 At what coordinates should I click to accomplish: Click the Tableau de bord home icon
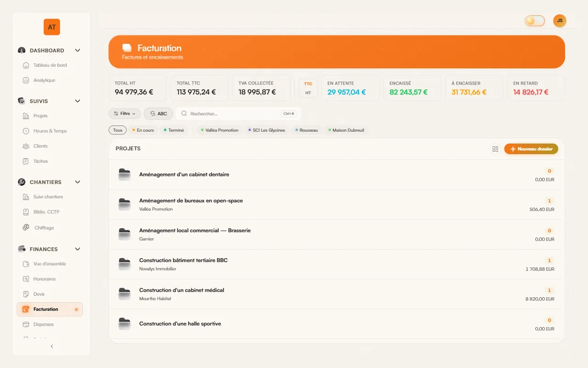pyautogui.click(x=26, y=65)
